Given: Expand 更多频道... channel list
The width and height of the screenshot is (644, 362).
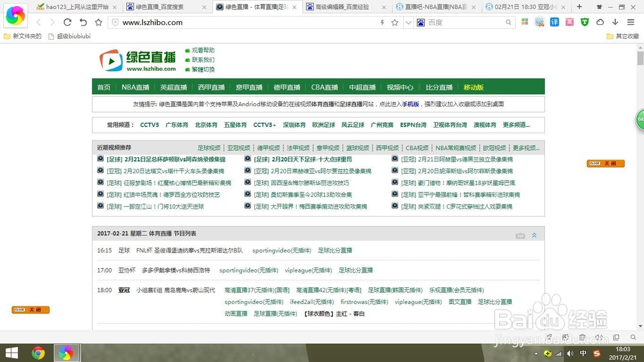Looking at the screenshot, I should pyautogui.click(x=516, y=125).
